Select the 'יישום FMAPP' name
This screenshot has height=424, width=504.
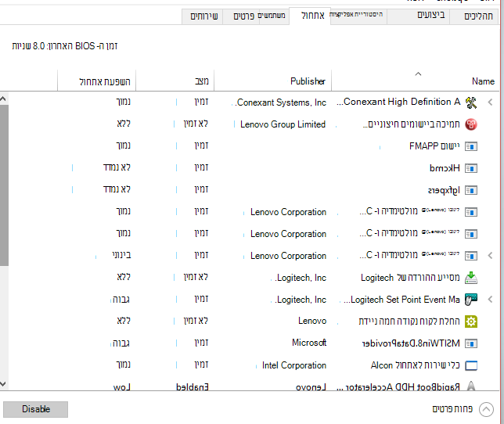[x=434, y=146]
